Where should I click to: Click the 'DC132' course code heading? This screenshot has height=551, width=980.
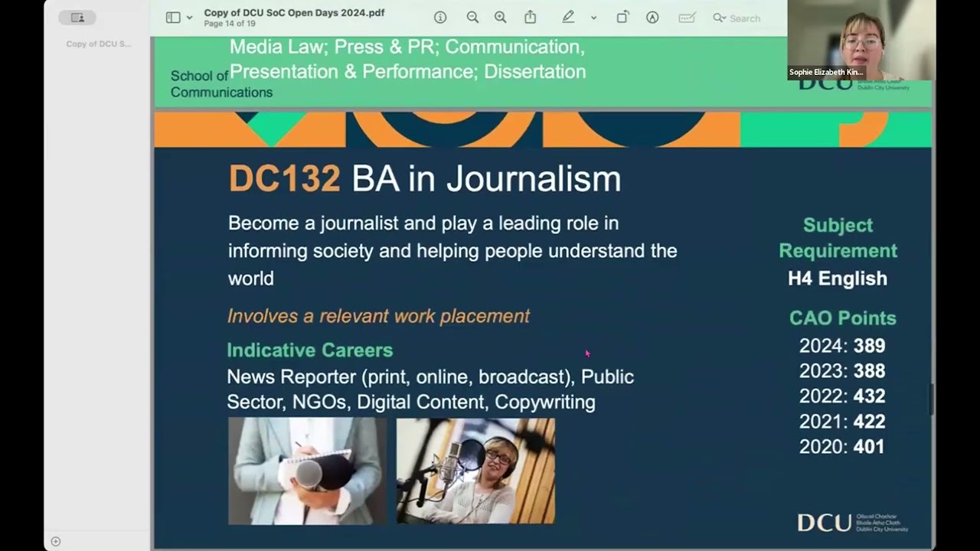tap(284, 179)
